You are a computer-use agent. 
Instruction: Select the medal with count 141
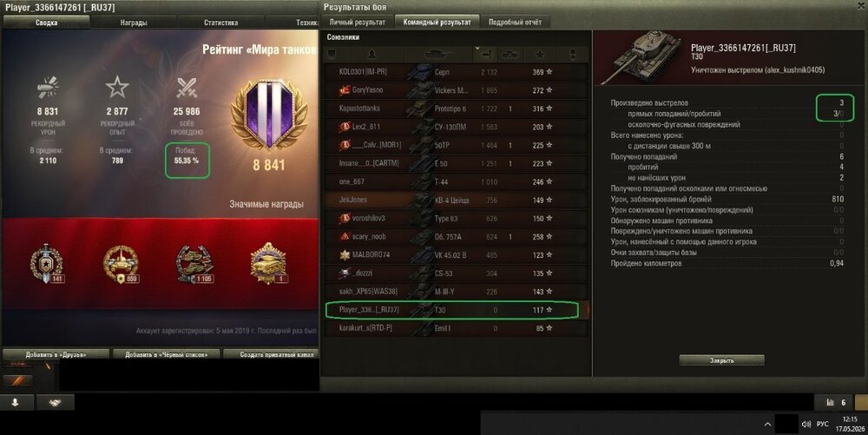(x=47, y=263)
